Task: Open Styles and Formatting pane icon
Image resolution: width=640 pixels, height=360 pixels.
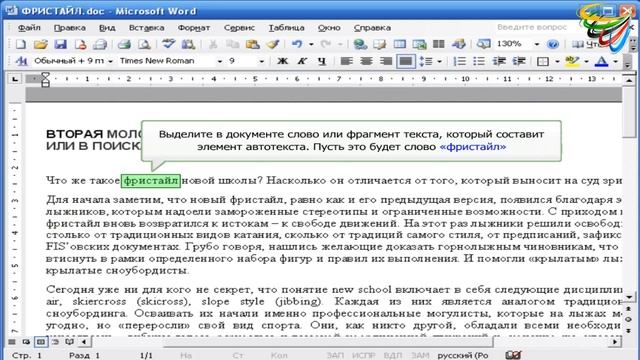Action: 21,61
